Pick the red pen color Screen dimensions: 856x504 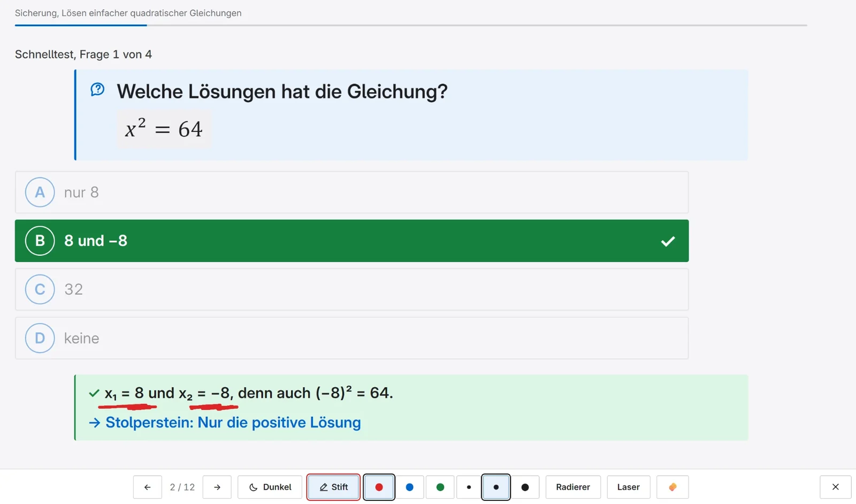[379, 487]
